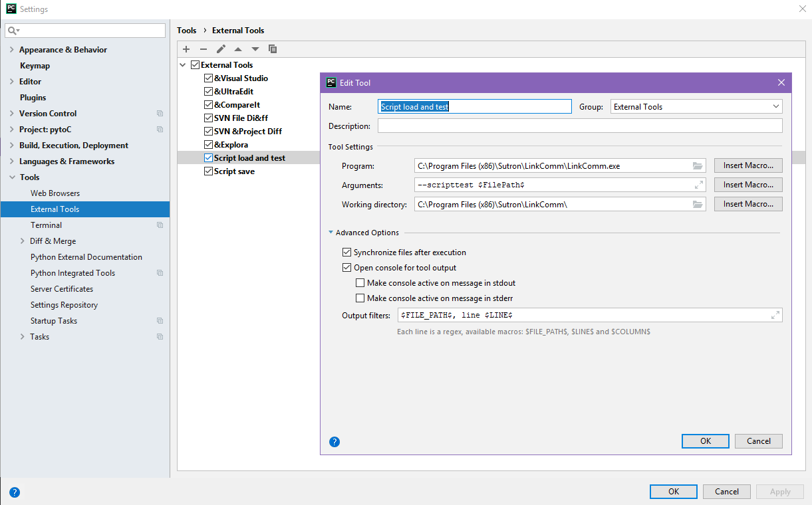Viewport: 812px width, 505px height.
Task: Collapse the Advanced Options section
Action: 331,233
